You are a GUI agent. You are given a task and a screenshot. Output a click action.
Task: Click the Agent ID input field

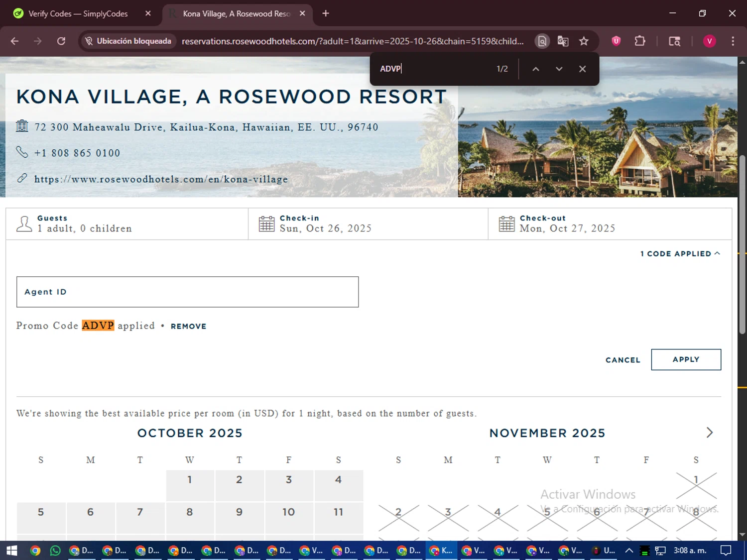[187, 292]
